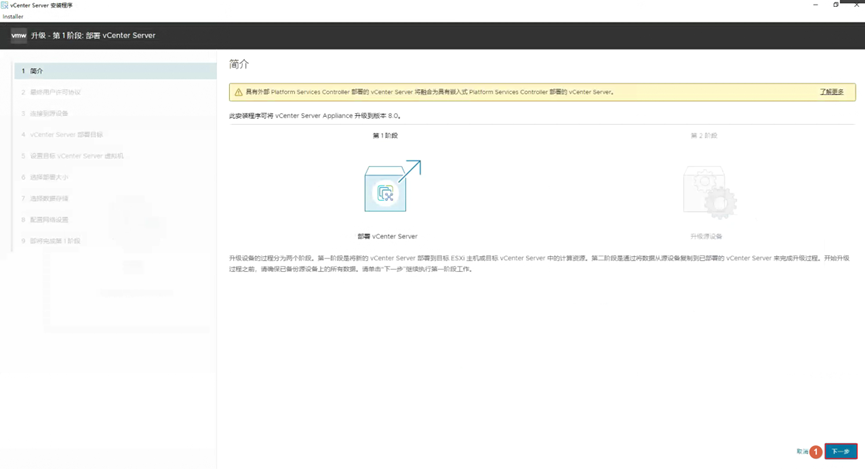Viewport: 865px width, 469px height.
Task: Click the text about upgrading to version 8.0
Action: tap(315, 116)
